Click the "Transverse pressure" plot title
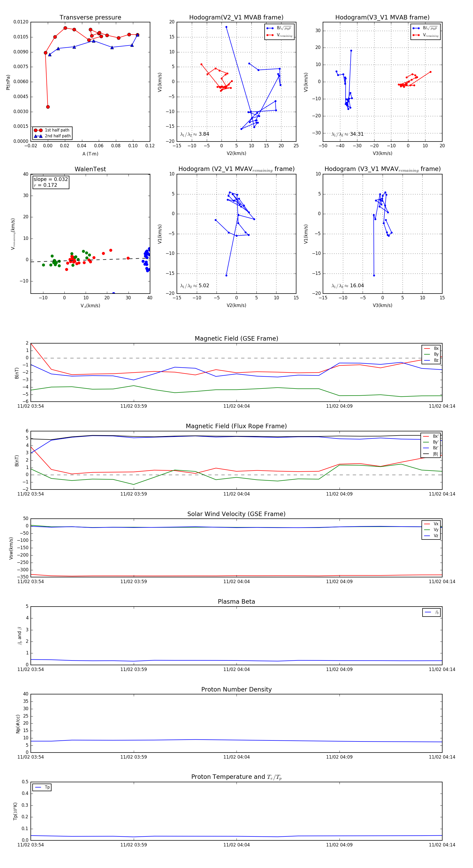The width and height of the screenshot is (473, 868). point(90,18)
